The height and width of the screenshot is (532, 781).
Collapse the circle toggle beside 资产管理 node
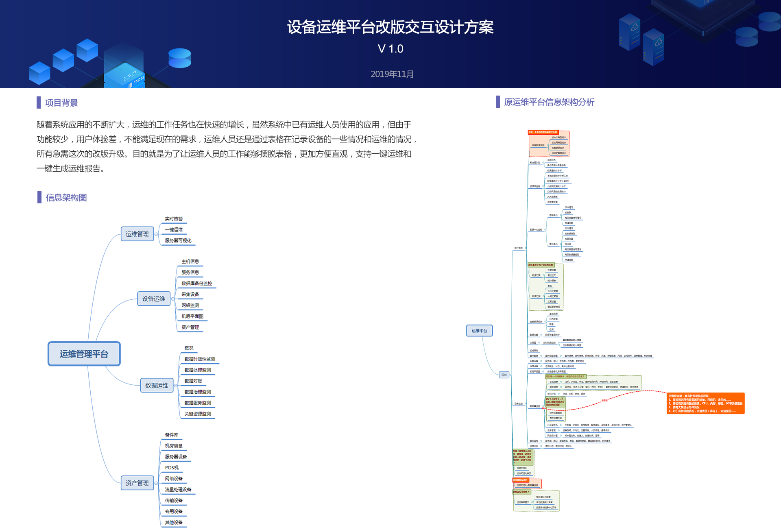156,483
